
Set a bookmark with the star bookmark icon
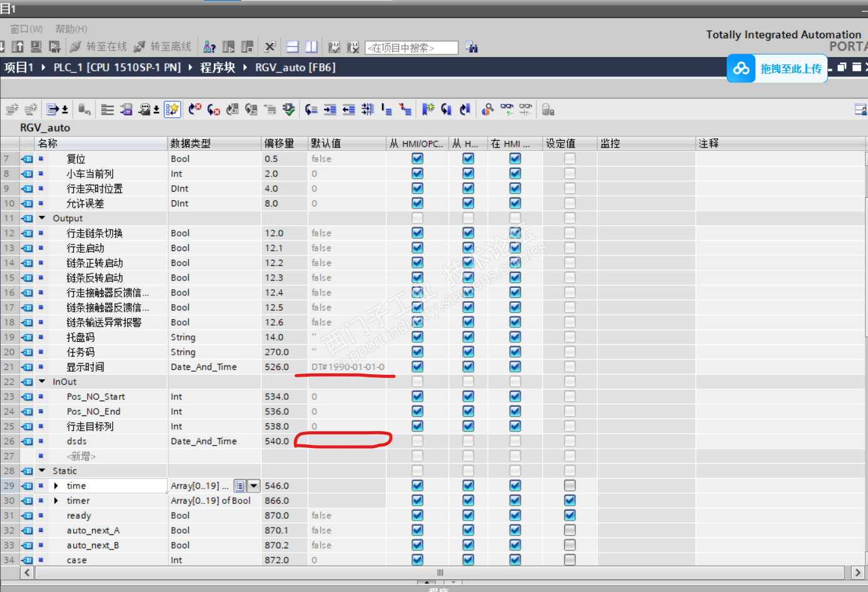click(428, 110)
